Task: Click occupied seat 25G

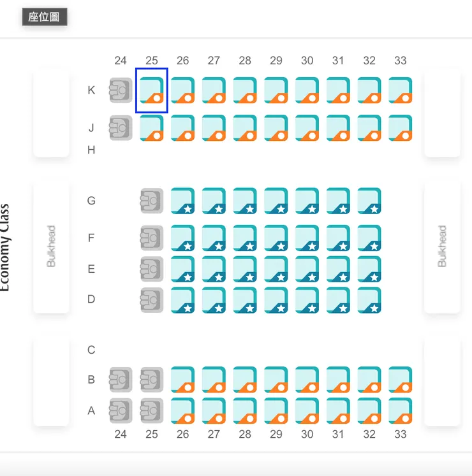Action: [152, 201]
